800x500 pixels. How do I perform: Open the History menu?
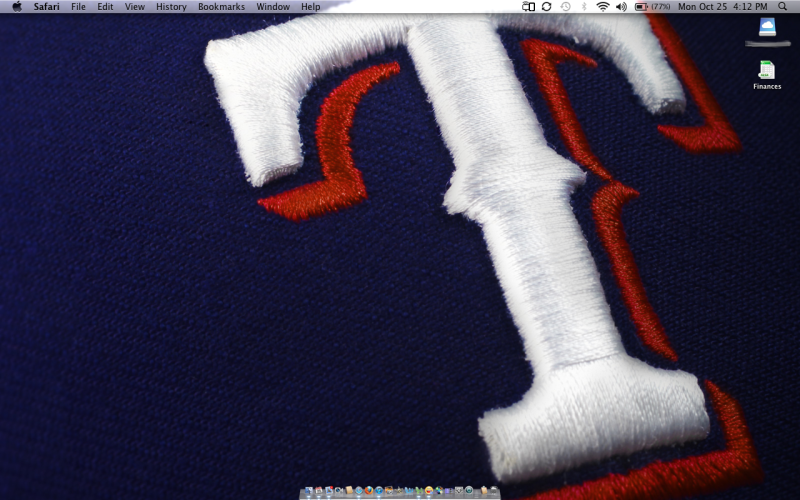tap(171, 7)
